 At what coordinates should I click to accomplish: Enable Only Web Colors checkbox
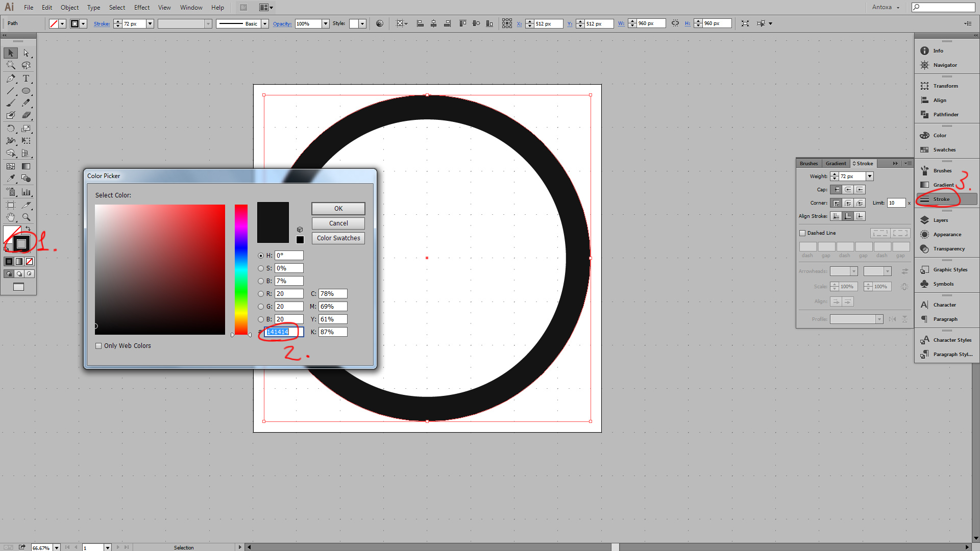tap(99, 346)
